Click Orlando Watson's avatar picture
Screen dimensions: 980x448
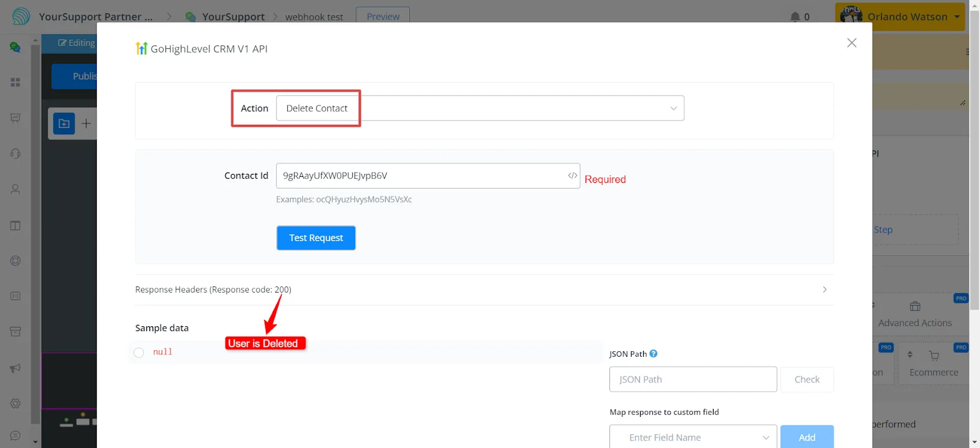(851, 17)
